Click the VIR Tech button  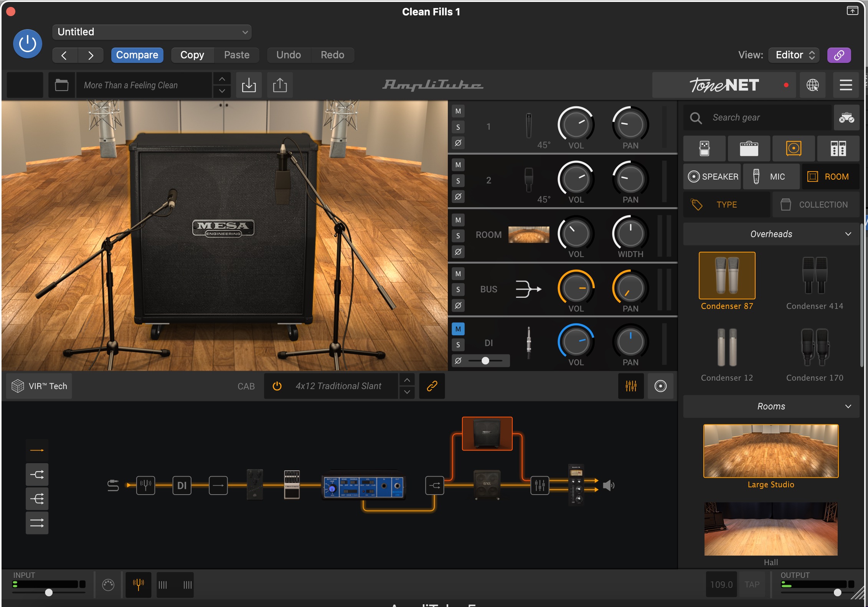40,386
